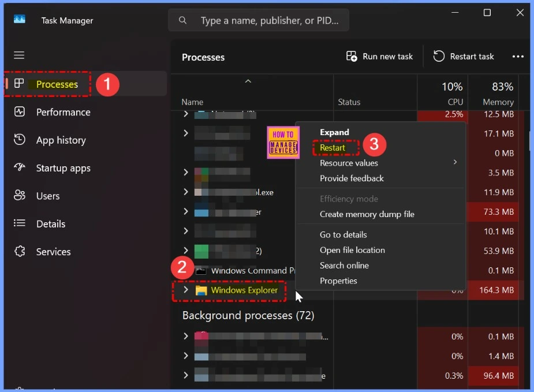Maximize the Task Manager window

pos(487,13)
